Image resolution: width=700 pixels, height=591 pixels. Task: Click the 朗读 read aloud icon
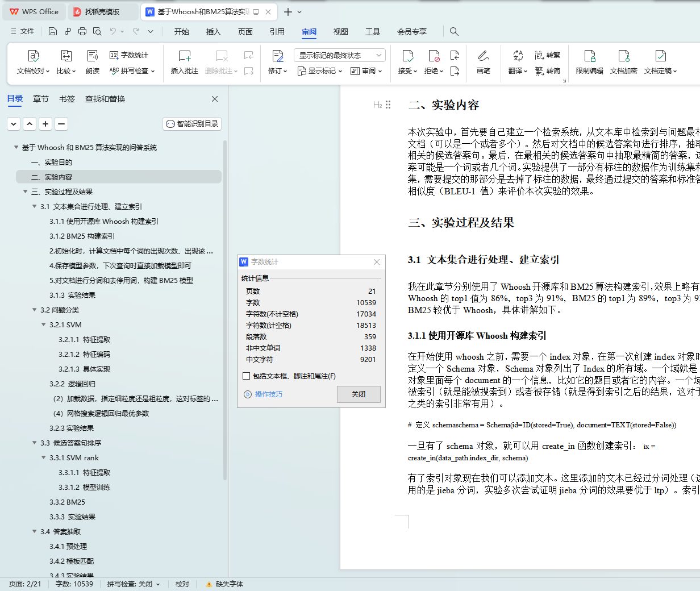93,56
